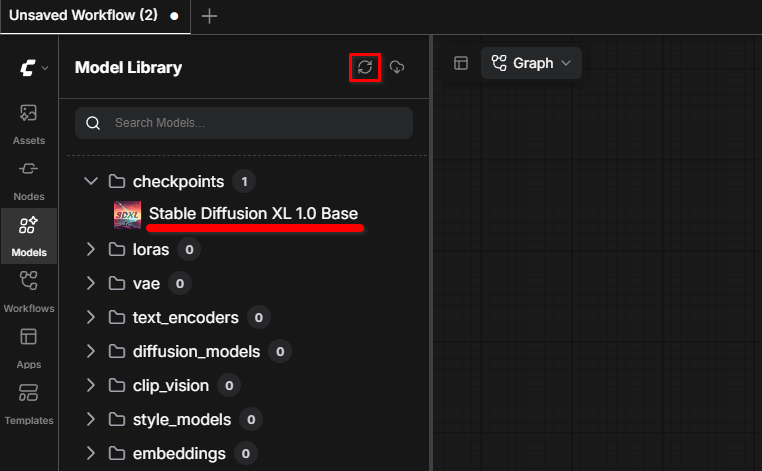Expand the text_encoders folder
Screen dimensions: 762x471
coord(91,317)
